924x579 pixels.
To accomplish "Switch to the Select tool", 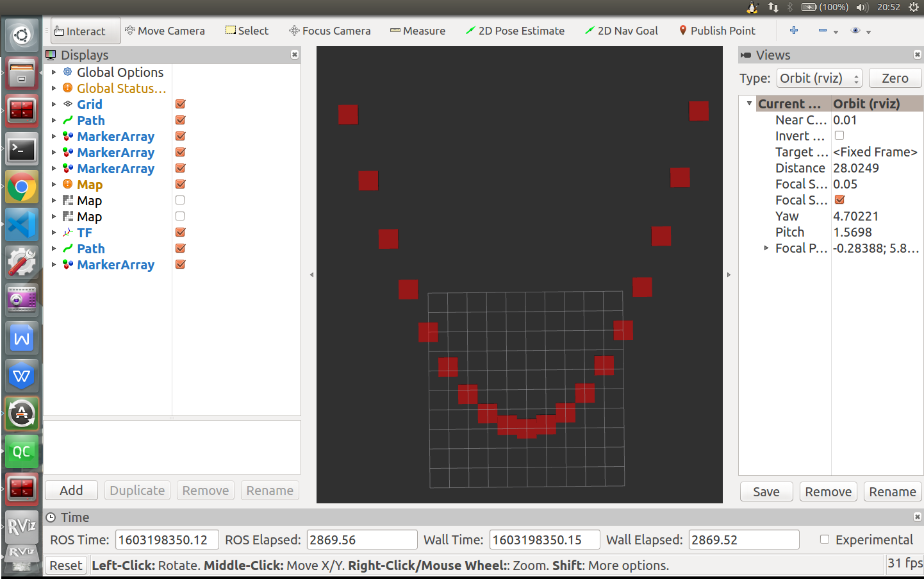I will pos(247,30).
